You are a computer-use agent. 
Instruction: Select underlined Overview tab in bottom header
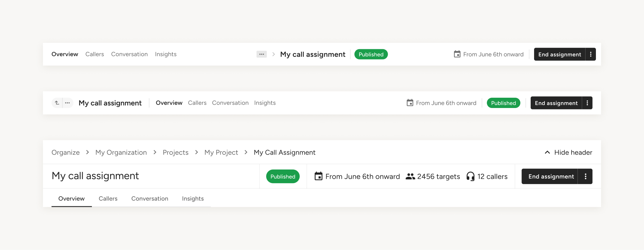[x=72, y=199]
